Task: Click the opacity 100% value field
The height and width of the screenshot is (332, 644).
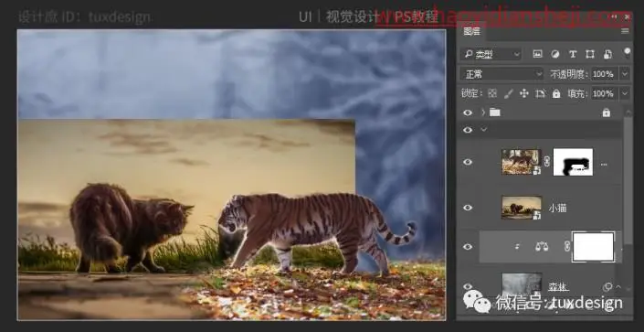Action: tap(604, 74)
